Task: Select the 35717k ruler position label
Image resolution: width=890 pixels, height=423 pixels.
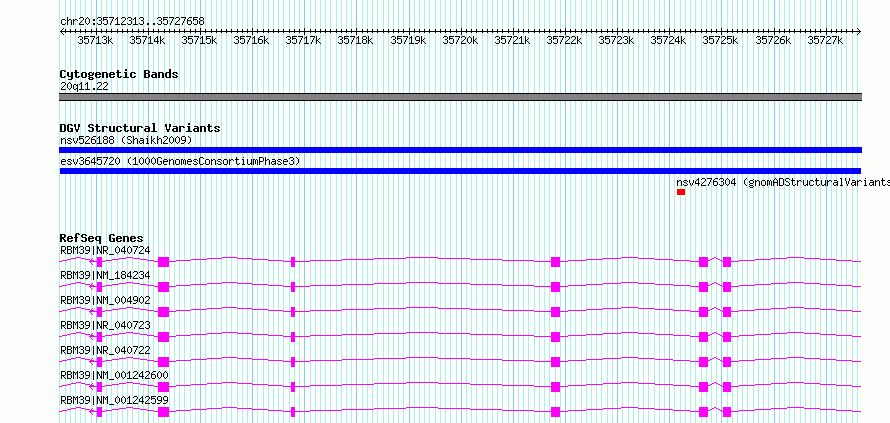Action: coord(303,40)
